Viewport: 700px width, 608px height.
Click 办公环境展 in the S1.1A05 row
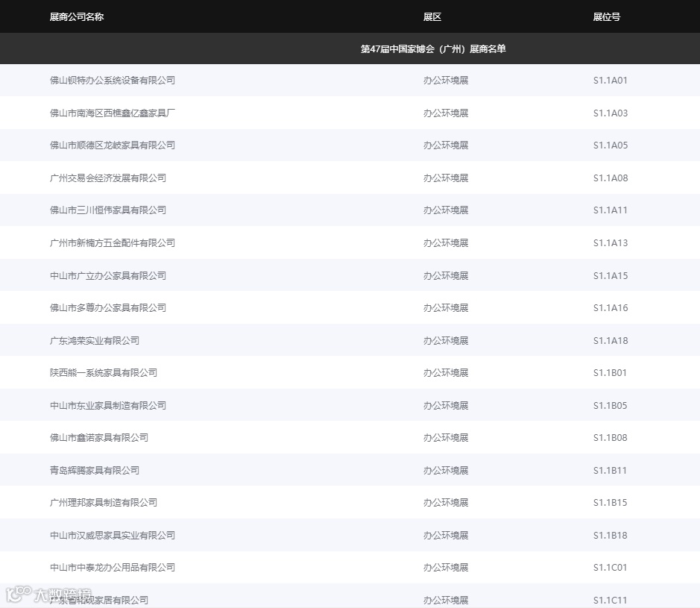pyautogui.click(x=446, y=145)
